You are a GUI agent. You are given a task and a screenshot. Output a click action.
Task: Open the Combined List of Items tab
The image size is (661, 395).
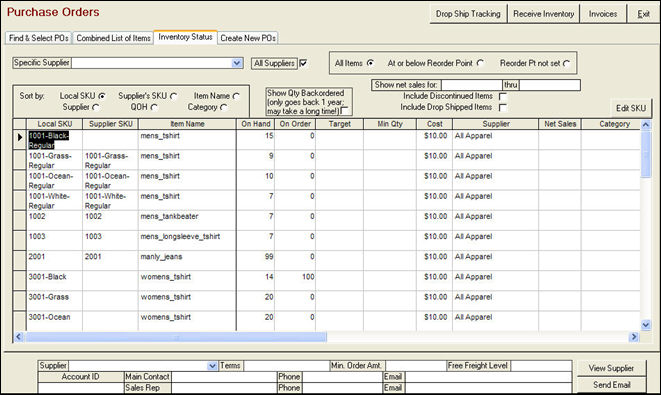click(113, 38)
